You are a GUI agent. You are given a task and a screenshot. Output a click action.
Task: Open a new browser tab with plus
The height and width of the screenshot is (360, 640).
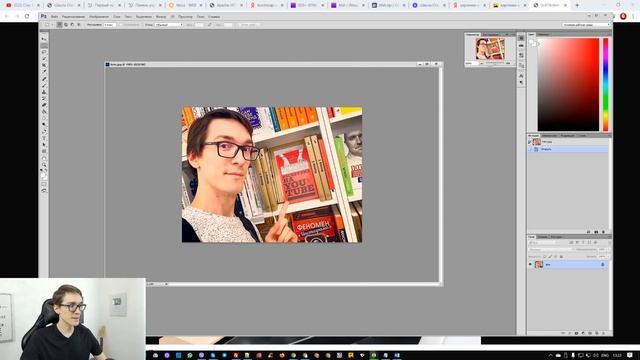(x=577, y=5)
